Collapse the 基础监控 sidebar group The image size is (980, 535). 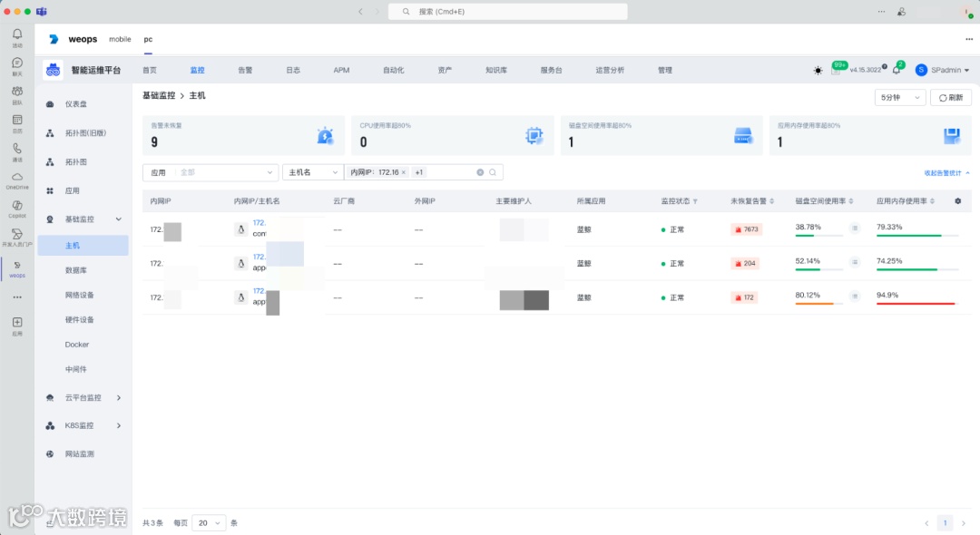[119, 219]
